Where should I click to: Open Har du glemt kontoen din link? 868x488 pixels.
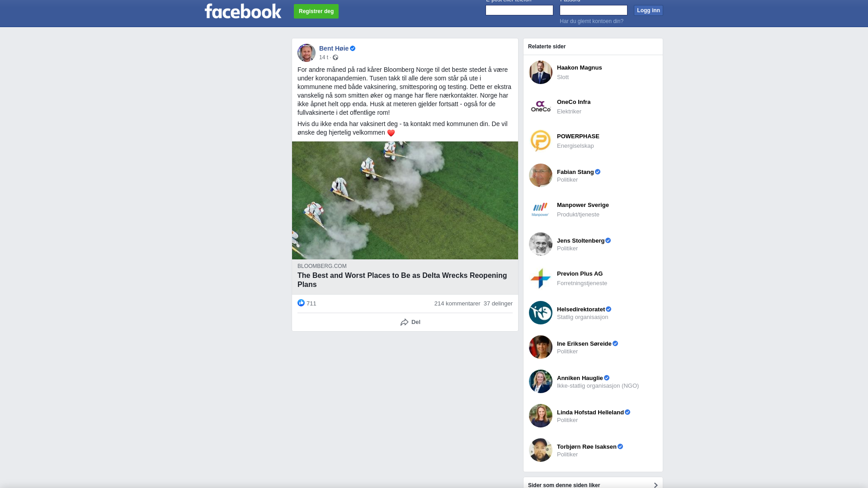click(x=591, y=21)
